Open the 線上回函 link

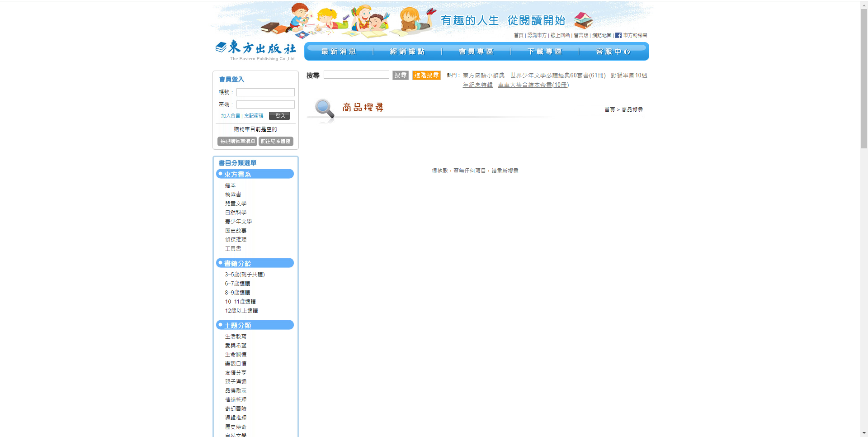click(560, 35)
